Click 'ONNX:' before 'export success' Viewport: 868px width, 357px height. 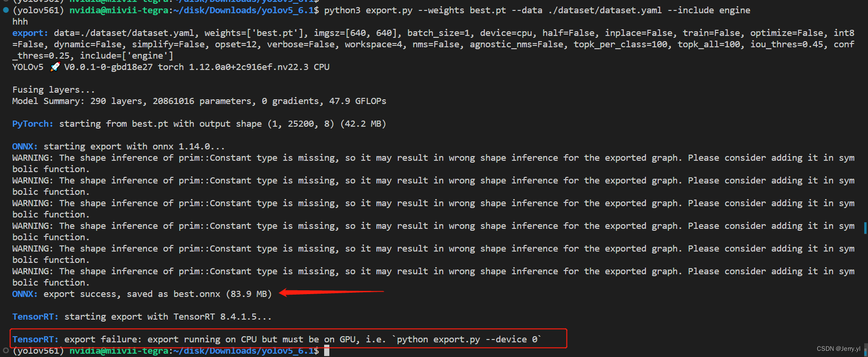[x=25, y=294]
